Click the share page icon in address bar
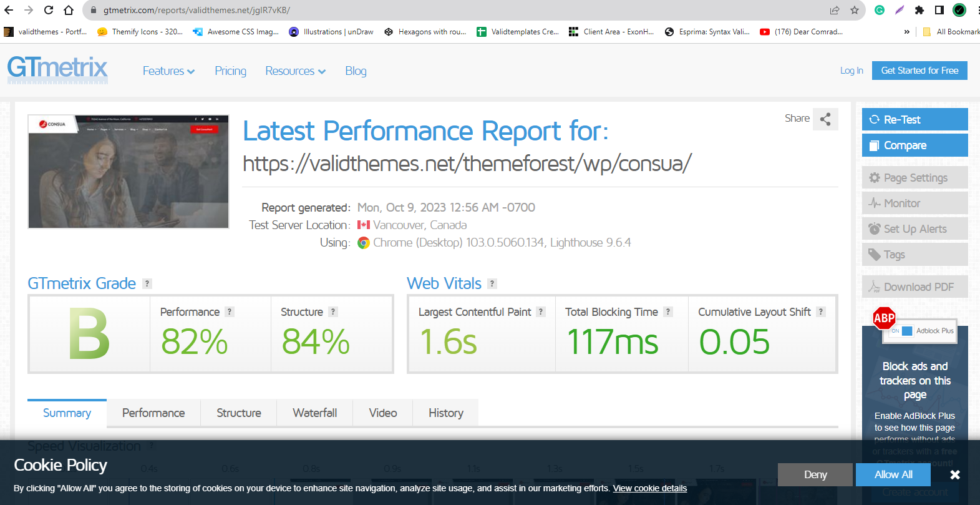The width and height of the screenshot is (980, 505). pos(835,10)
